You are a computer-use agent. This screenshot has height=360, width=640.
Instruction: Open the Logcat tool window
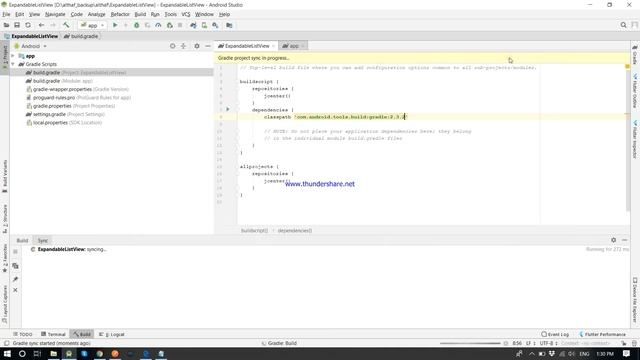point(111,334)
